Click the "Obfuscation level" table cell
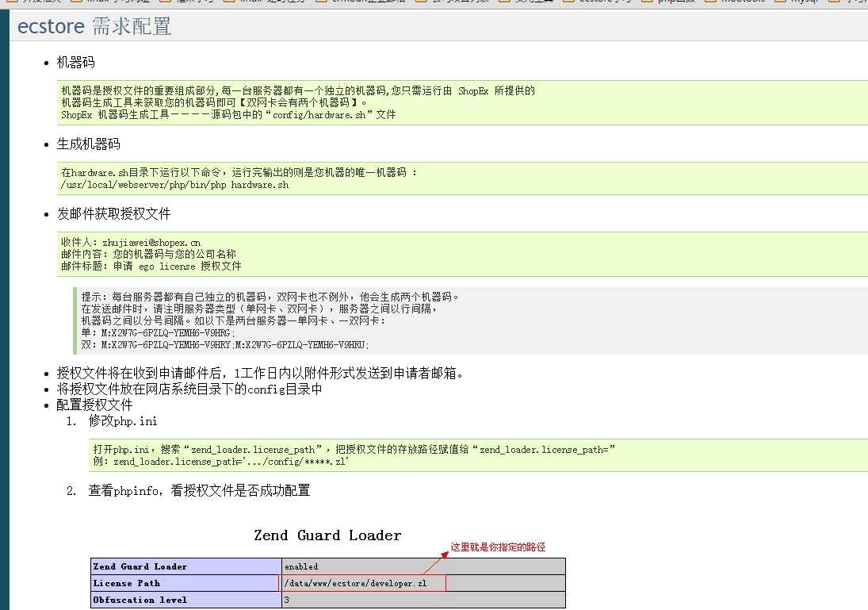 coord(186,600)
